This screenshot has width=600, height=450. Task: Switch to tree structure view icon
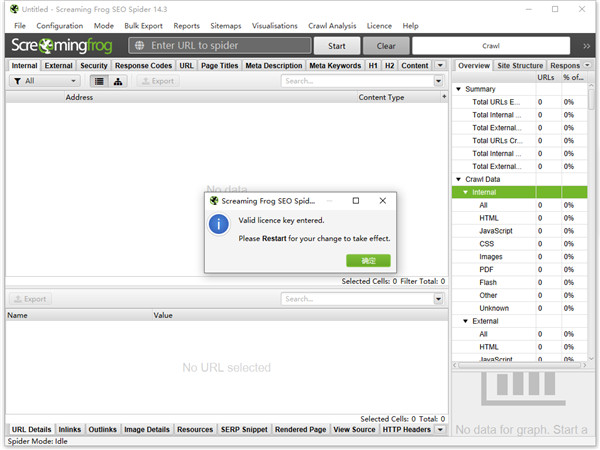[119, 81]
